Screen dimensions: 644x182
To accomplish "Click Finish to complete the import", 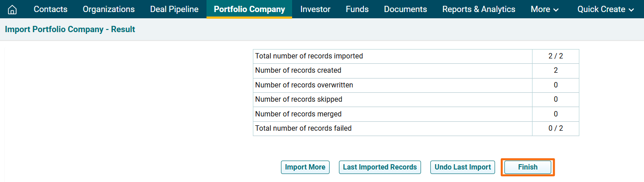I will click(x=528, y=167).
